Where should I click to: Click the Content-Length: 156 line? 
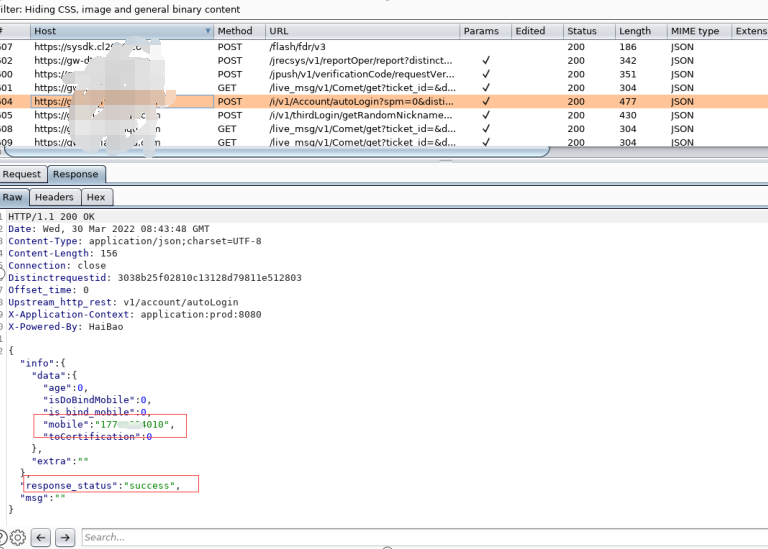point(63,253)
